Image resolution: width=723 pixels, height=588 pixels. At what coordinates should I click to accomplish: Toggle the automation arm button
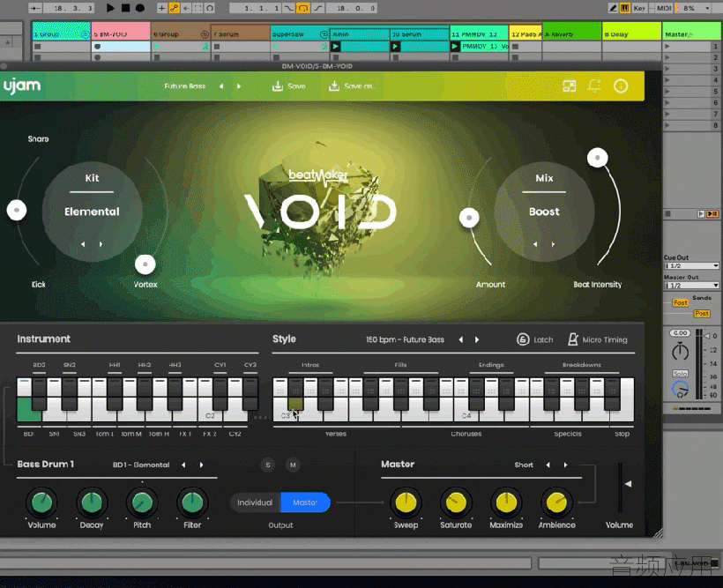click(174, 8)
